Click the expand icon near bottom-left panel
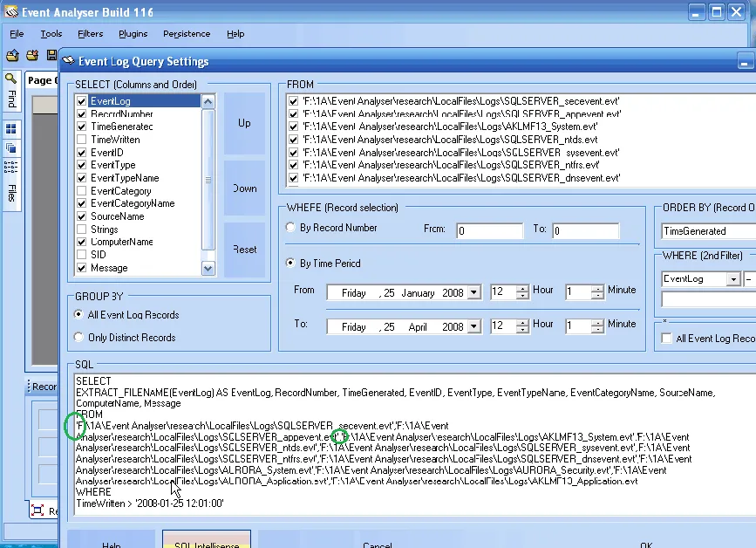756x548 pixels. (37, 510)
